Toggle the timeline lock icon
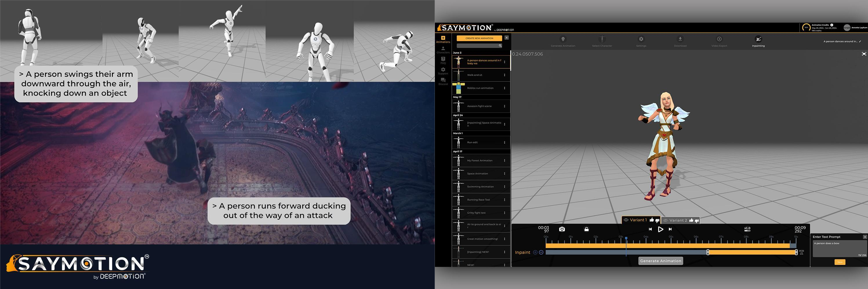The width and height of the screenshot is (868, 289). click(x=586, y=229)
